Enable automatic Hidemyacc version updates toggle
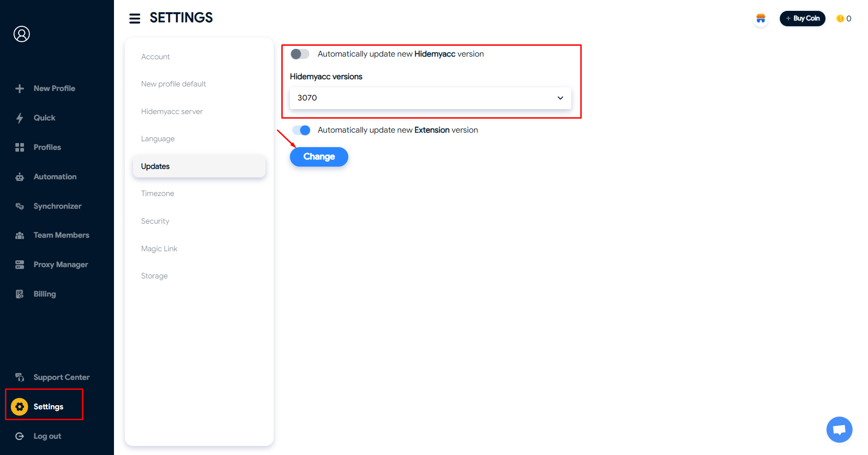Viewport: 868px width, 455px height. 300,54
